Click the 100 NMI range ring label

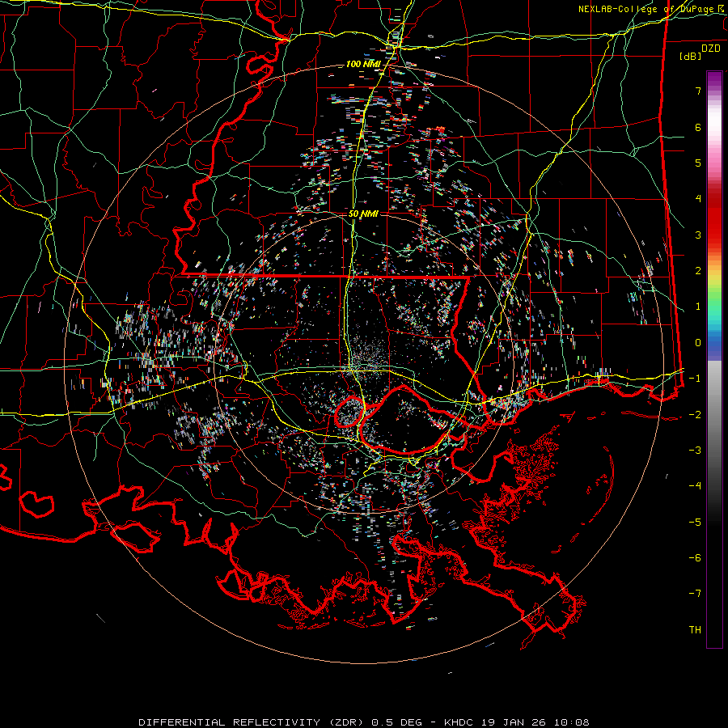point(363,64)
